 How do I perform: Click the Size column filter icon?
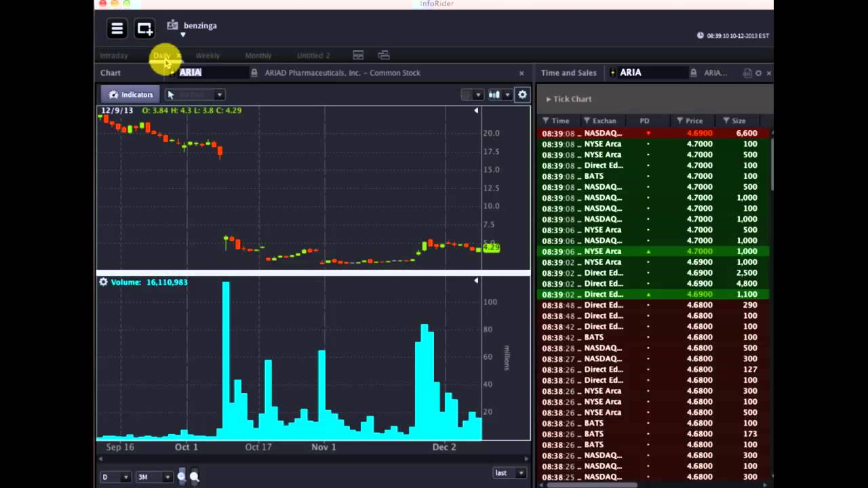point(726,121)
